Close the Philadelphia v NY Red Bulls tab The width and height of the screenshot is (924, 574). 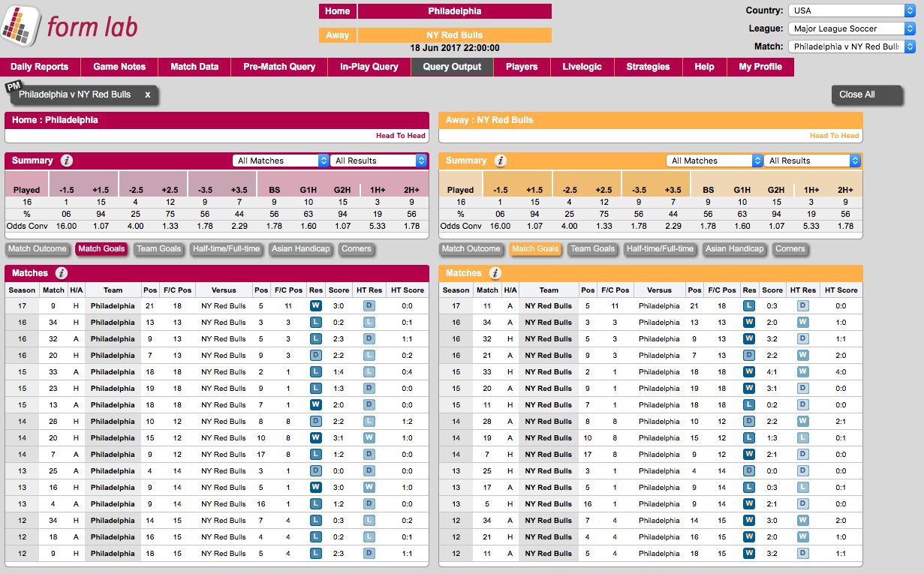coord(148,95)
